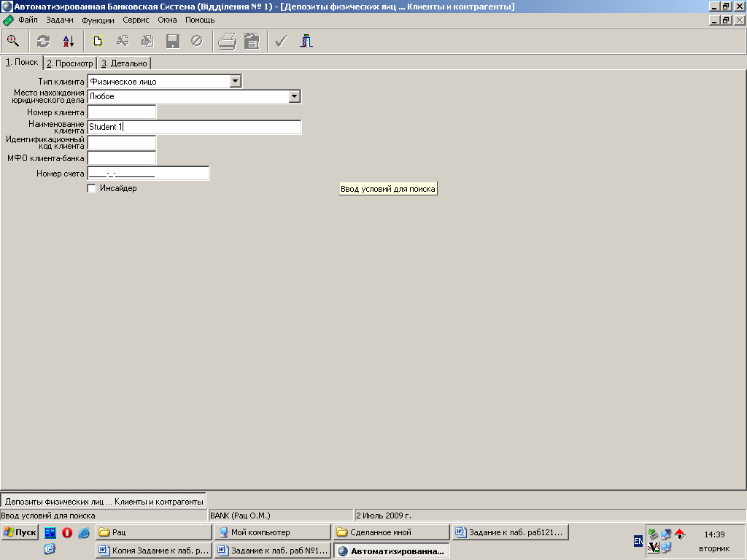Viewport: 747px width, 560px height.
Task: Restore the inner child window via menu-bar restore button
Action: pos(726,20)
